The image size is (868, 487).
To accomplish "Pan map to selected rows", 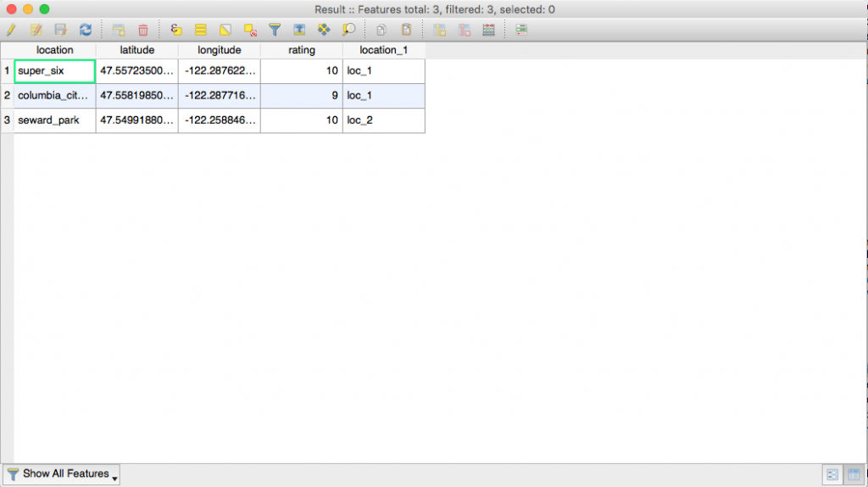I will click(324, 30).
